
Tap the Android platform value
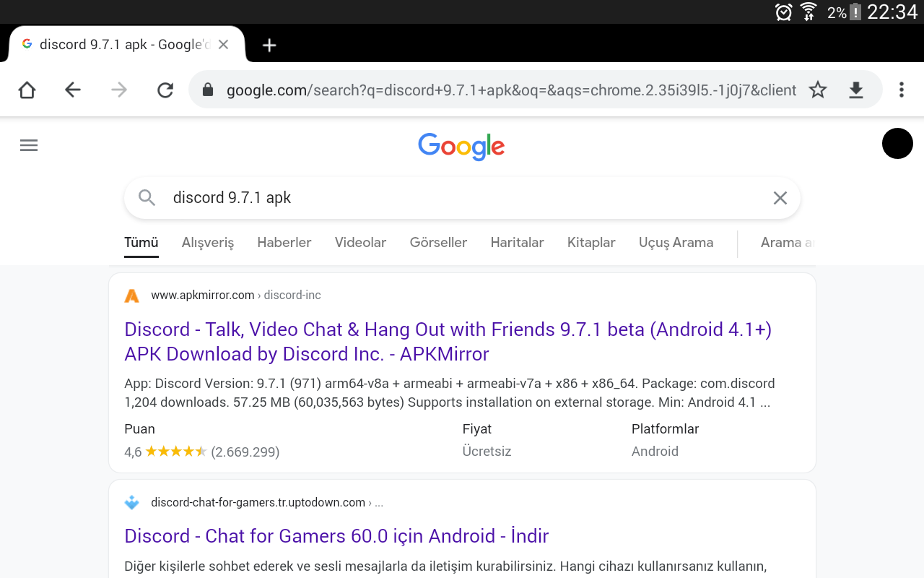(x=655, y=452)
